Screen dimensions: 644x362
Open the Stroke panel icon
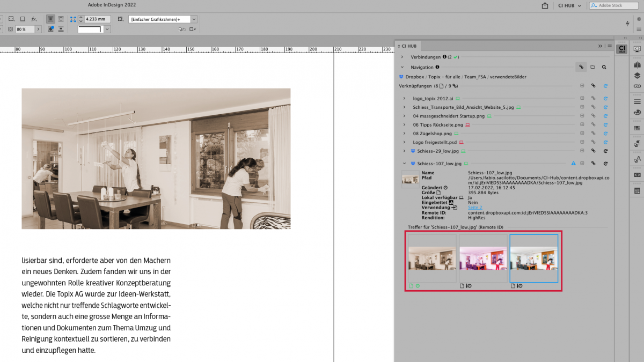[636, 102]
